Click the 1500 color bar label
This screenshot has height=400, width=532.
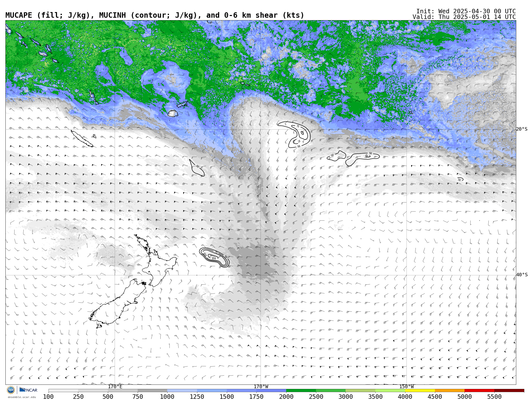(227, 397)
